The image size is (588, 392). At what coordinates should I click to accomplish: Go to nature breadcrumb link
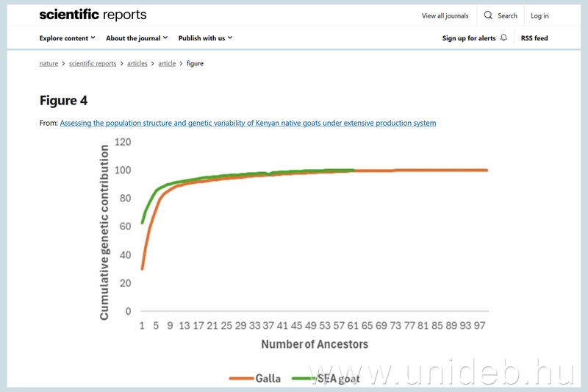coord(49,64)
